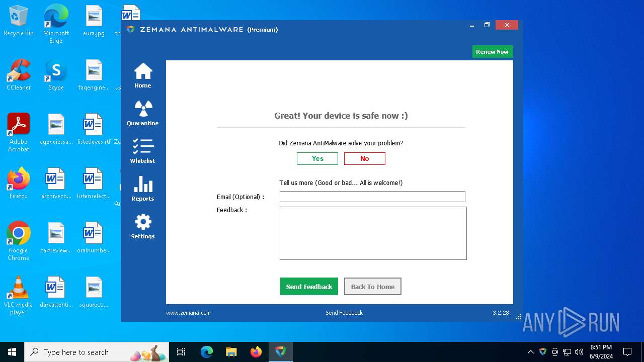This screenshot has width=644, height=362.
Task: Select archiveco document on desktop
Action: pyautogui.click(x=56, y=184)
